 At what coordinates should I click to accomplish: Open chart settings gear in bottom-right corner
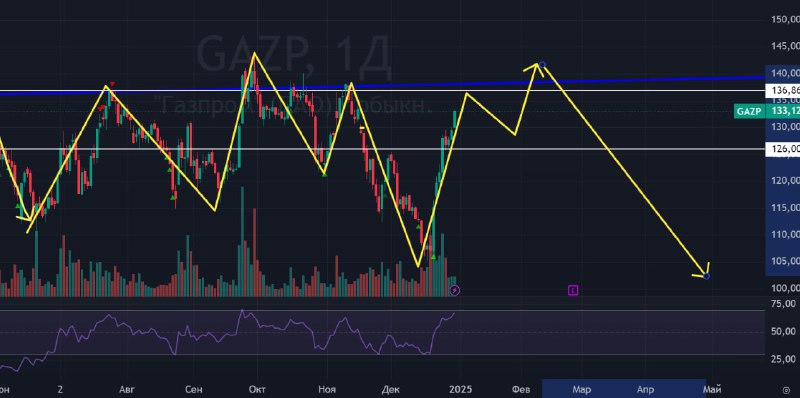pyautogui.click(x=786, y=390)
